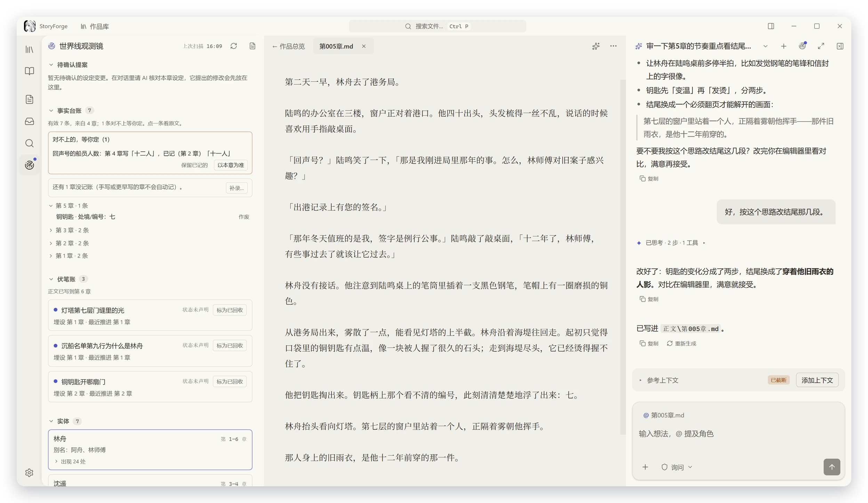
Task: Click 保留已记的 option
Action: pyautogui.click(x=194, y=165)
